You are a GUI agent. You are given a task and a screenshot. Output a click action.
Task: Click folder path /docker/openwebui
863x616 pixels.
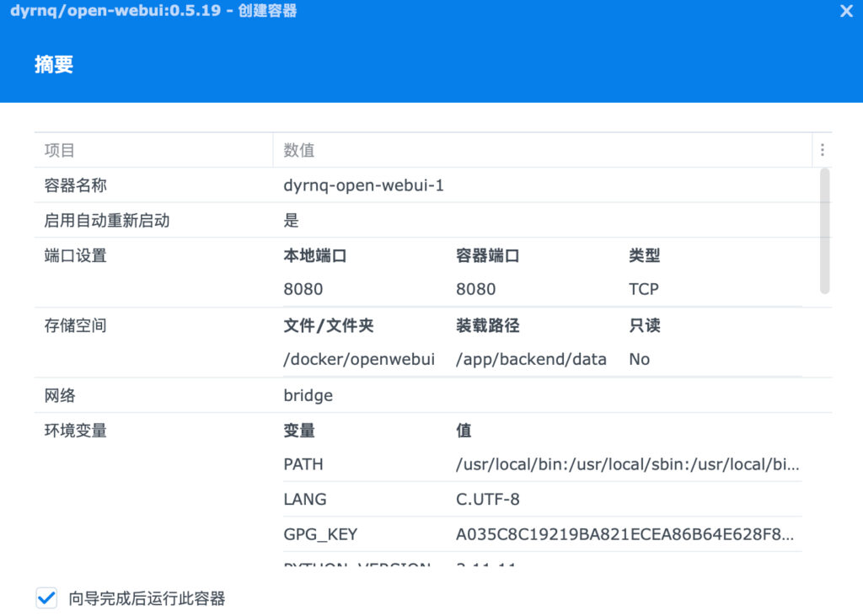tap(359, 360)
